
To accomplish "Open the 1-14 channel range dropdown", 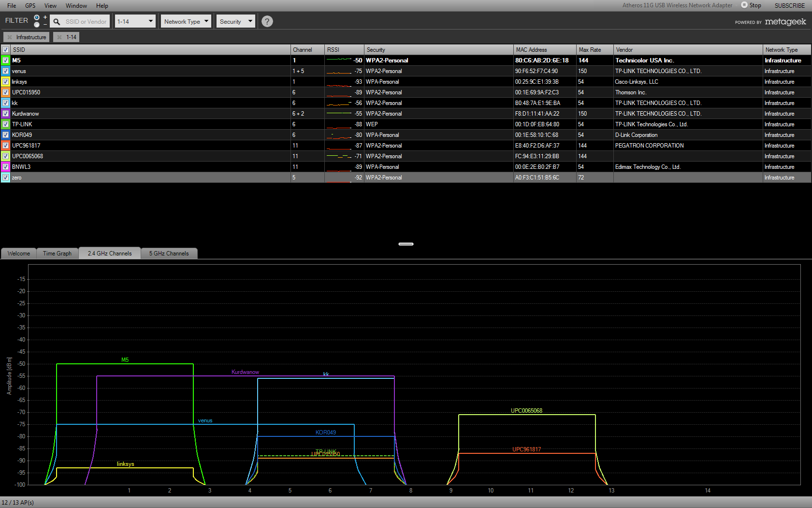I will pos(135,21).
